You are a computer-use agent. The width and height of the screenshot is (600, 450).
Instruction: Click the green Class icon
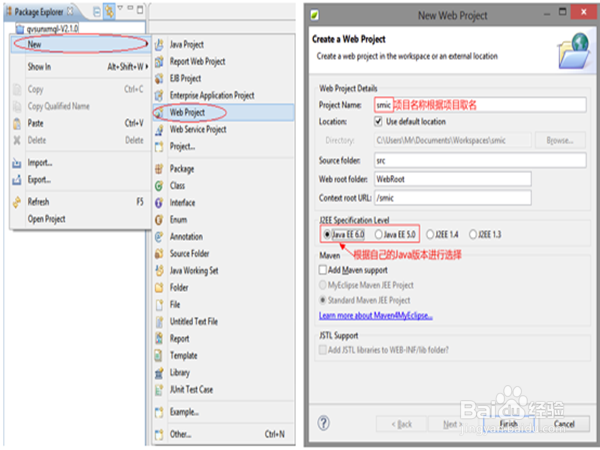click(159, 186)
